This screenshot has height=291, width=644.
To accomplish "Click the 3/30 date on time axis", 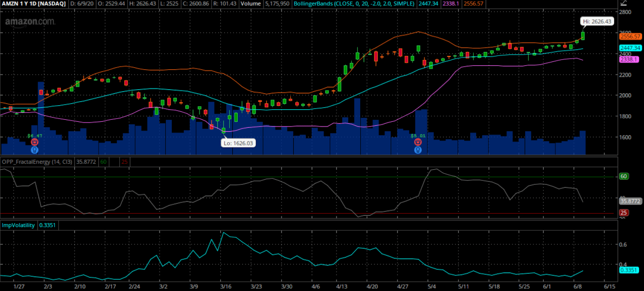I will pos(287,287).
